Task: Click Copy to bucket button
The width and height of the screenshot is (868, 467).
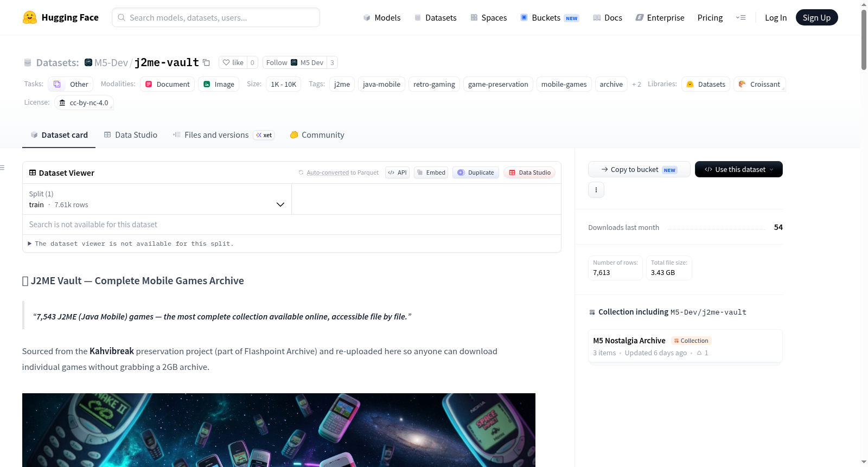Action: pos(639,169)
